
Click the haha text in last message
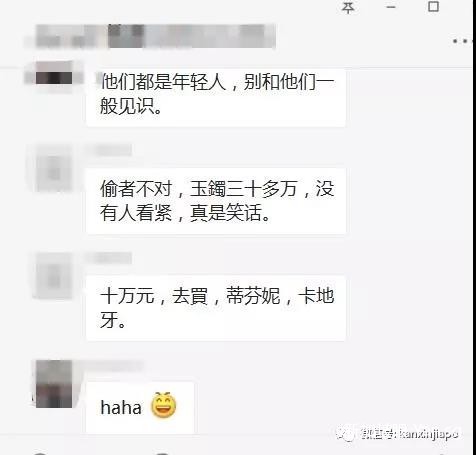click(121, 407)
